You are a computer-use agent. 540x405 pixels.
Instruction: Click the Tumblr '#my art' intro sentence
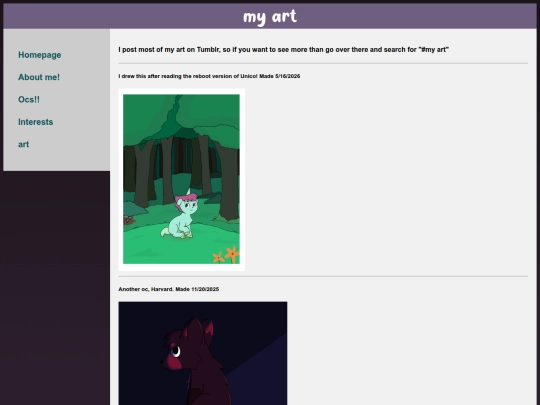point(283,50)
